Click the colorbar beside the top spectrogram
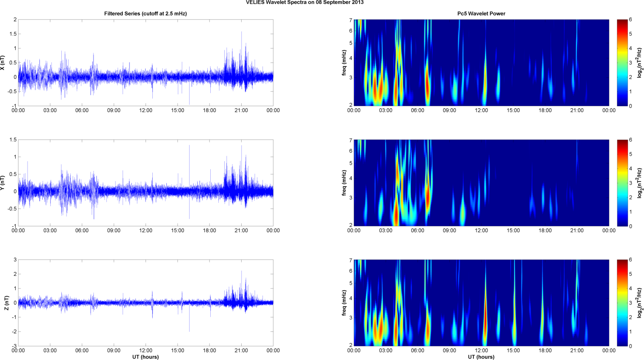Image resolution: width=644 pixels, height=360 pixels. [622, 63]
